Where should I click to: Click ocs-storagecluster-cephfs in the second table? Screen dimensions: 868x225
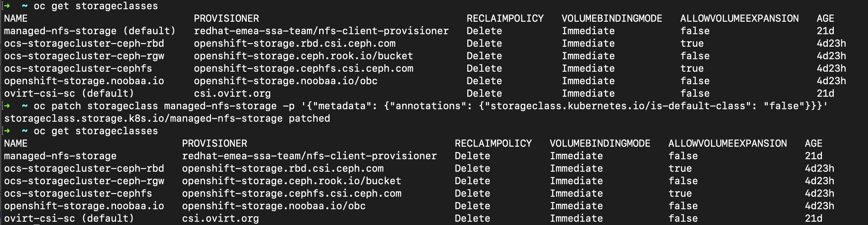coord(78,193)
